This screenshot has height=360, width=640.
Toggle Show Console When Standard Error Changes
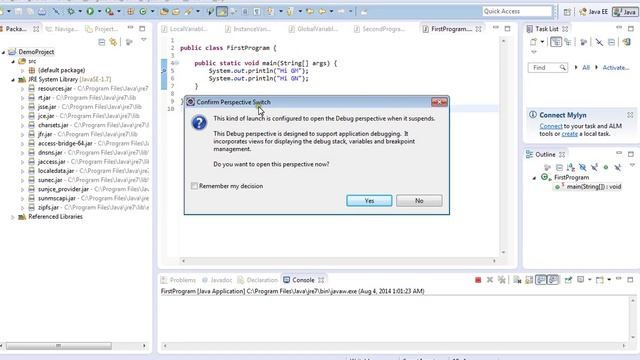(x=553, y=280)
